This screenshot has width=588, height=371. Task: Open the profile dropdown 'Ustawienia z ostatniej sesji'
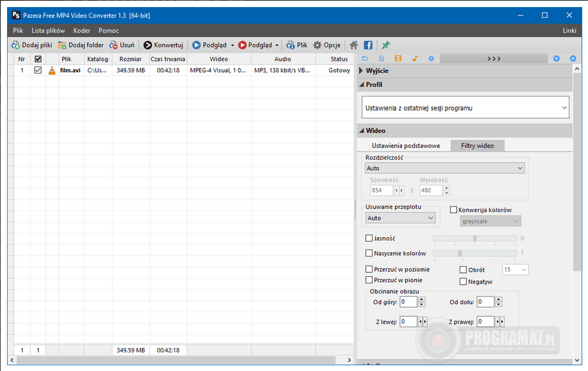[x=465, y=107]
